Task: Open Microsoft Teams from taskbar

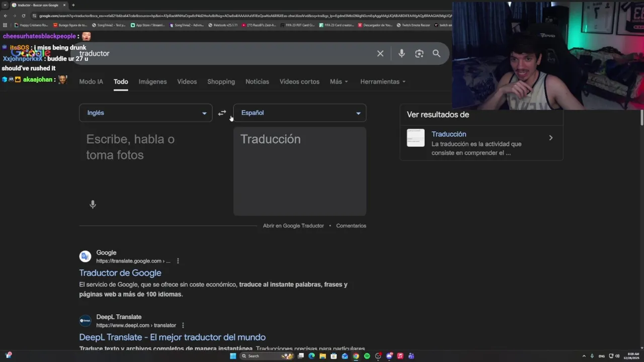Action: 411,356
